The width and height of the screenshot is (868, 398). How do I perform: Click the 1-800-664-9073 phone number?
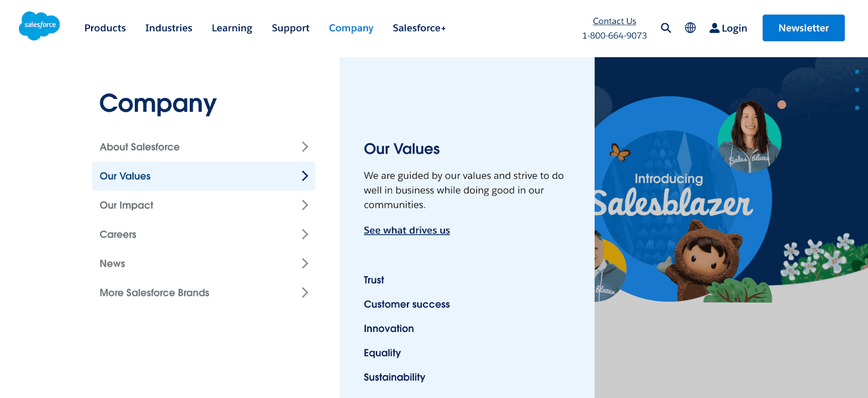[614, 35]
